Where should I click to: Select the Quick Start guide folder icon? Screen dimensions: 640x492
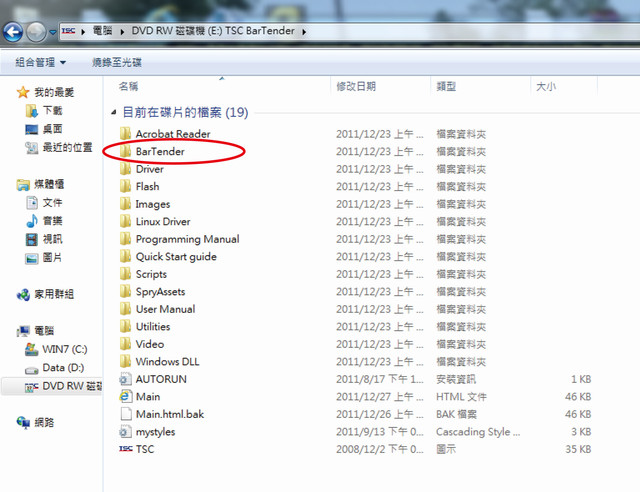(x=125, y=256)
